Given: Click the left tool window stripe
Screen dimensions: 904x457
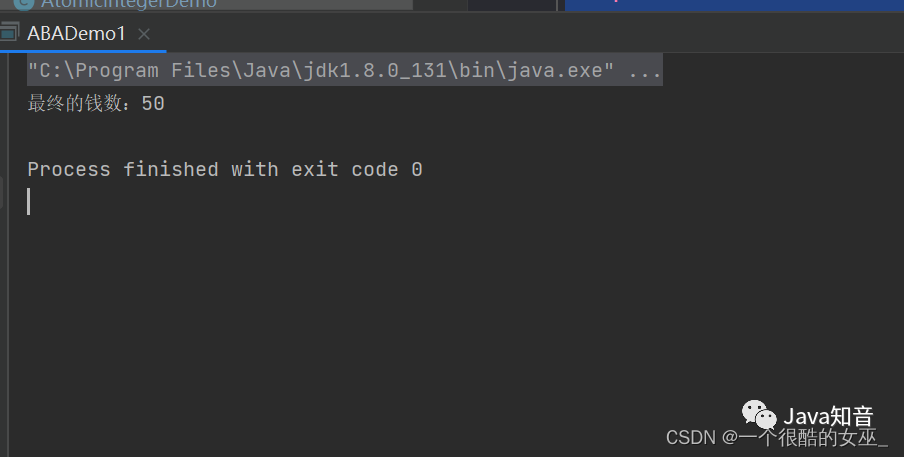Looking at the screenshot, I should click(4, 254).
